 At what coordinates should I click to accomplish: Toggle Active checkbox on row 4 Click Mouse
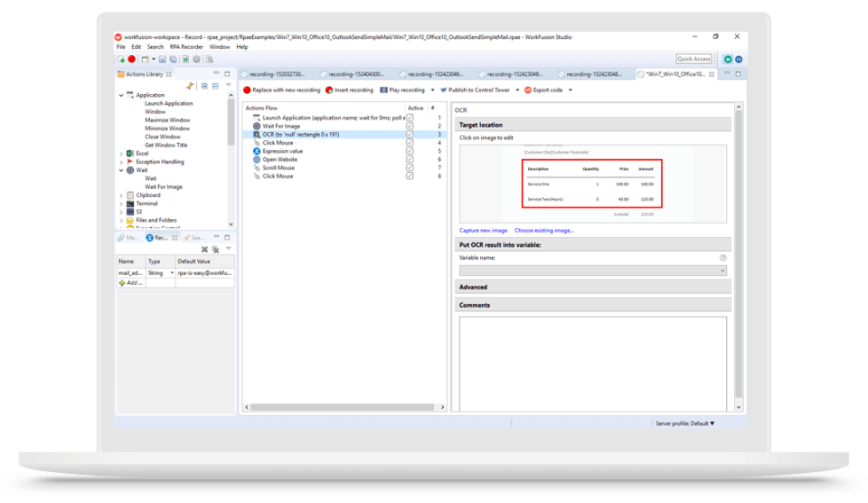410,143
